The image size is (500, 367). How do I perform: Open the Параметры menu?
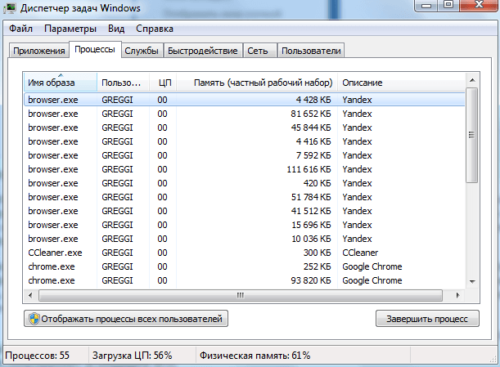tap(70, 28)
